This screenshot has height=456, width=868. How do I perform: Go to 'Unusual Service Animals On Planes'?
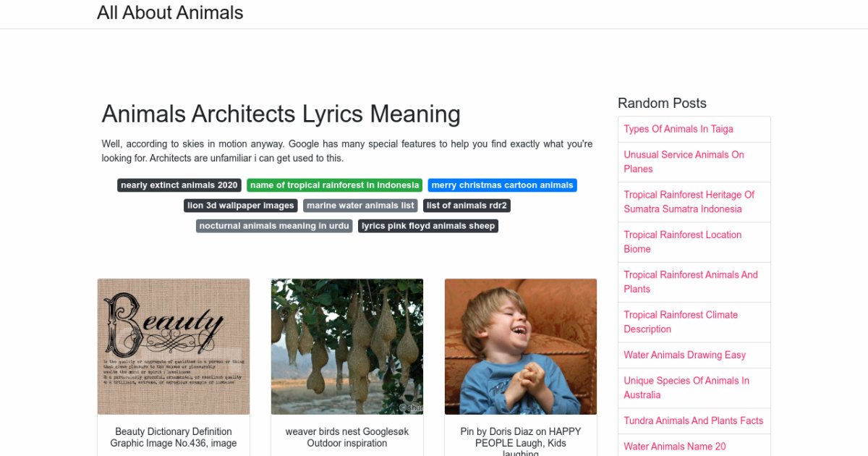684,161
